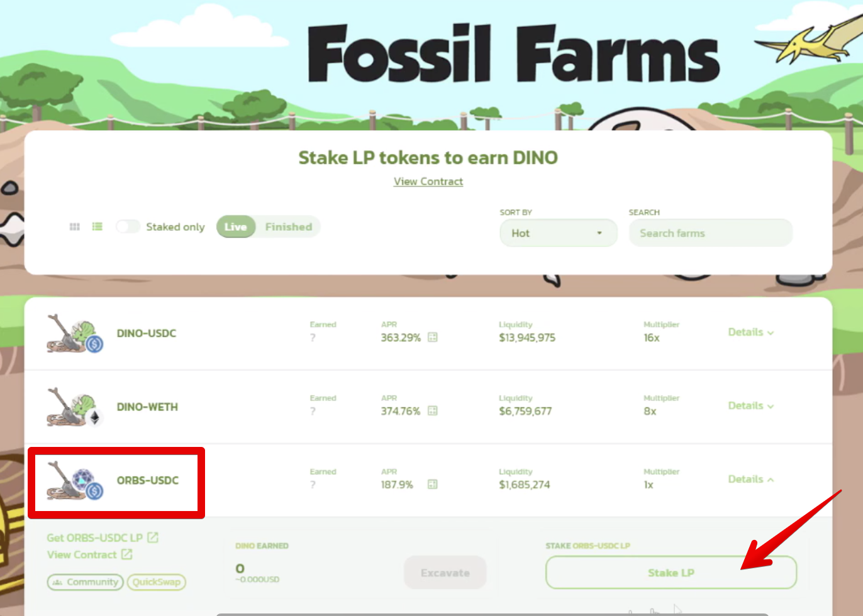This screenshot has width=863, height=616.
Task: Select the Finished farms tab
Action: 289,227
